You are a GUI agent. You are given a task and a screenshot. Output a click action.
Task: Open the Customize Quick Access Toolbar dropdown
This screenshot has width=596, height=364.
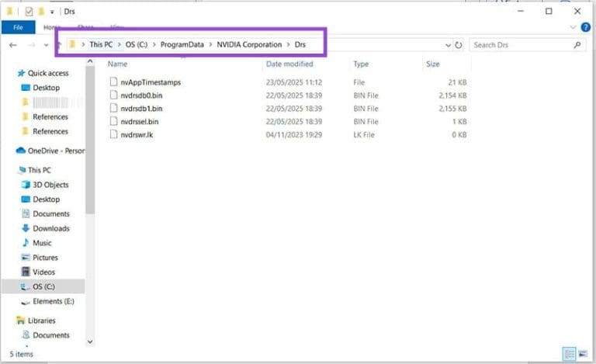52,12
